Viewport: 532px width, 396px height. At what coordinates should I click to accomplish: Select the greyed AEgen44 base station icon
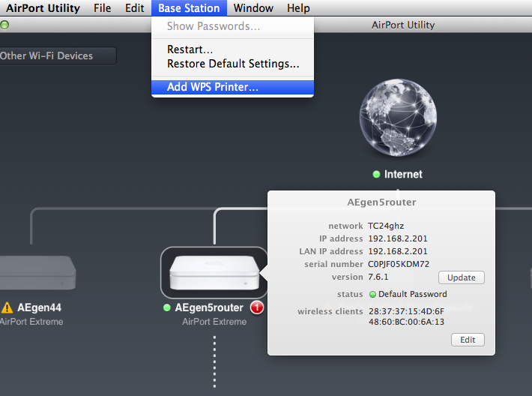[x=37, y=273]
